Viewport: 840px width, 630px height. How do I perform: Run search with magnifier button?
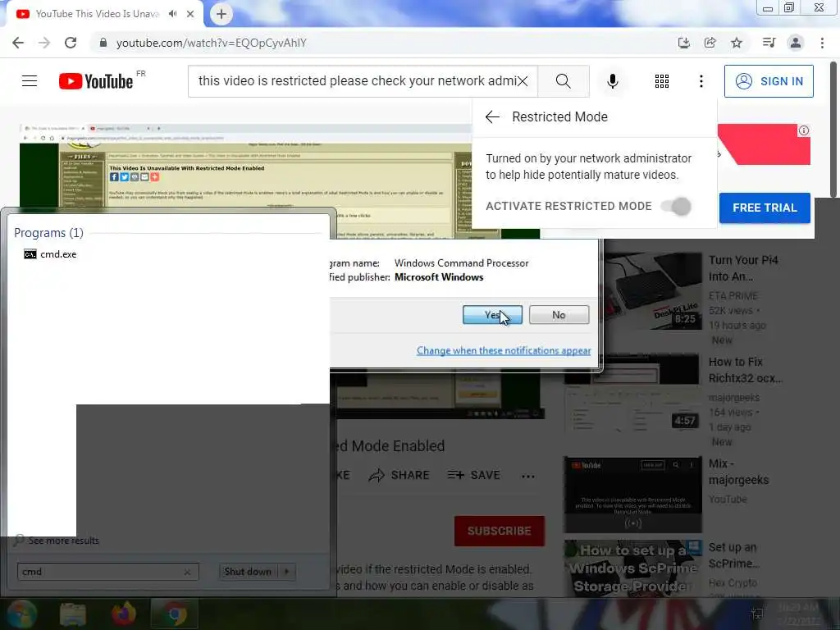click(563, 81)
